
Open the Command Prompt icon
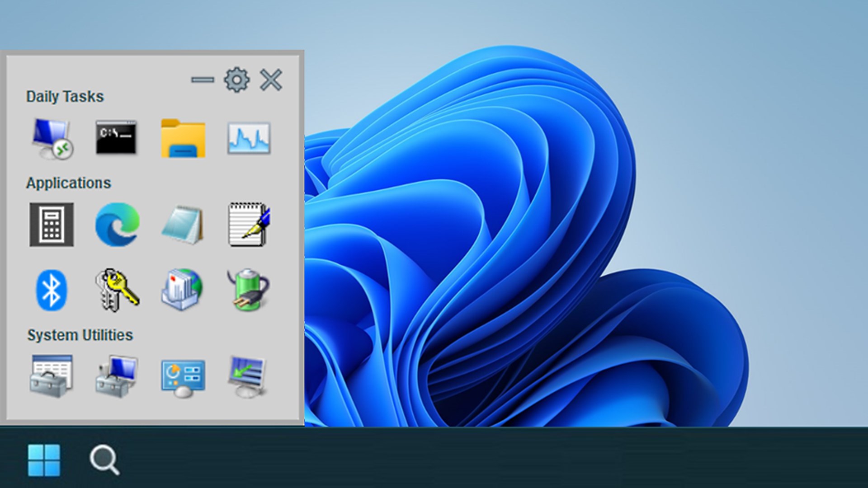pos(116,137)
